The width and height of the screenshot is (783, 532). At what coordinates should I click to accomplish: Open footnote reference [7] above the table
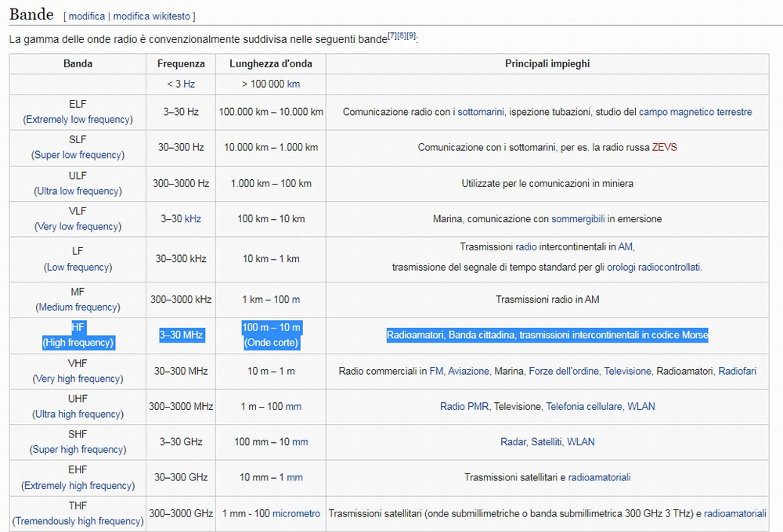393,36
